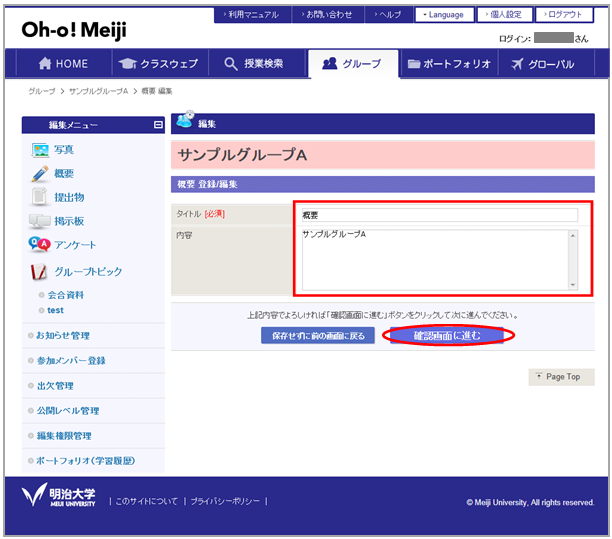This screenshot has width=612, height=539.
Task: Open the HOME tab
Action: [64, 64]
